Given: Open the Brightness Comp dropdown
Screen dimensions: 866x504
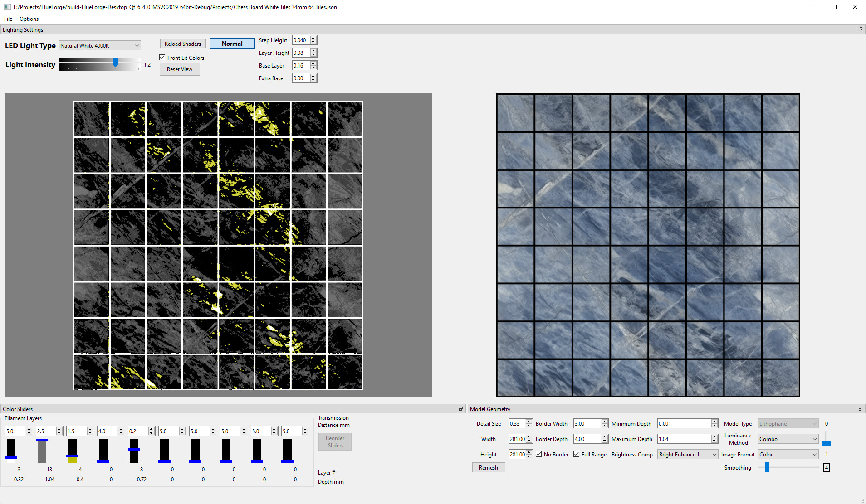Looking at the screenshot, I should [687, 455].
